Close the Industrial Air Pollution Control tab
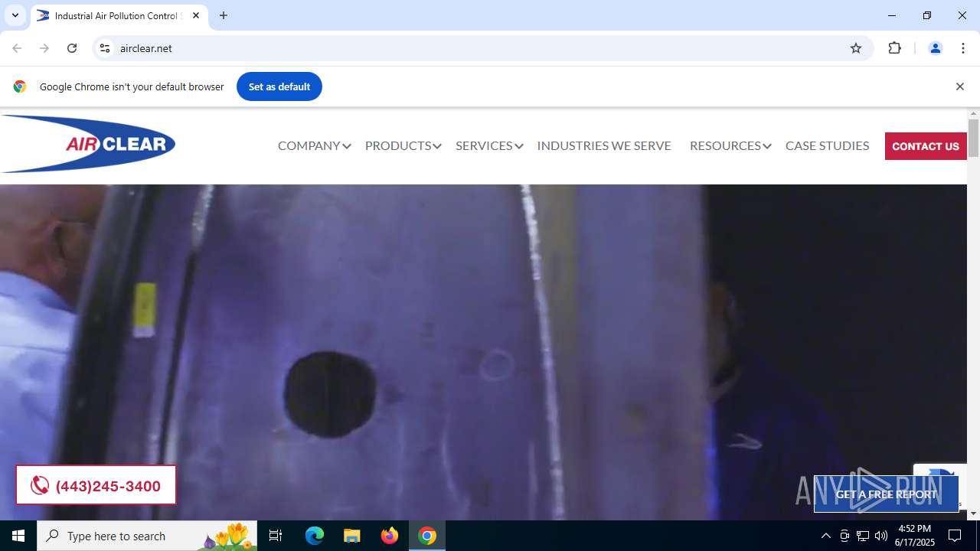 (196, 15)
